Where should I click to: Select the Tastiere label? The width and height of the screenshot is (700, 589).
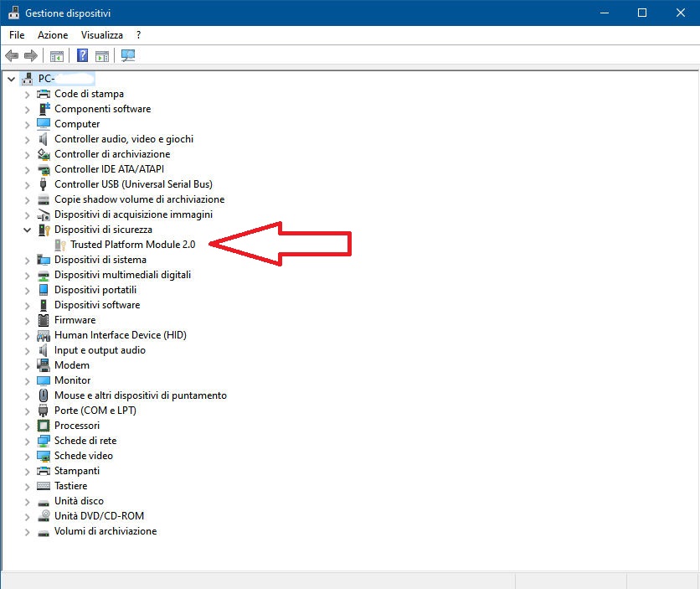[x=71, y=486]
